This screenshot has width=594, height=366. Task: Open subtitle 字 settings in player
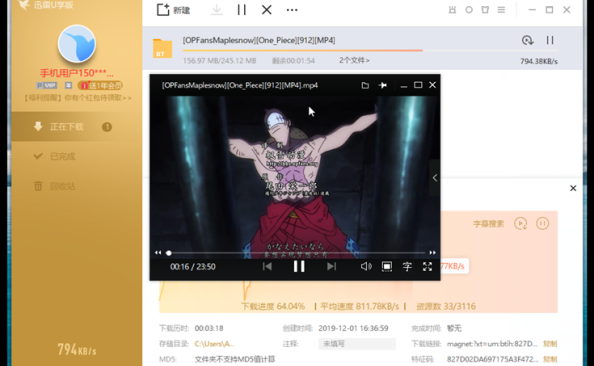407,266
